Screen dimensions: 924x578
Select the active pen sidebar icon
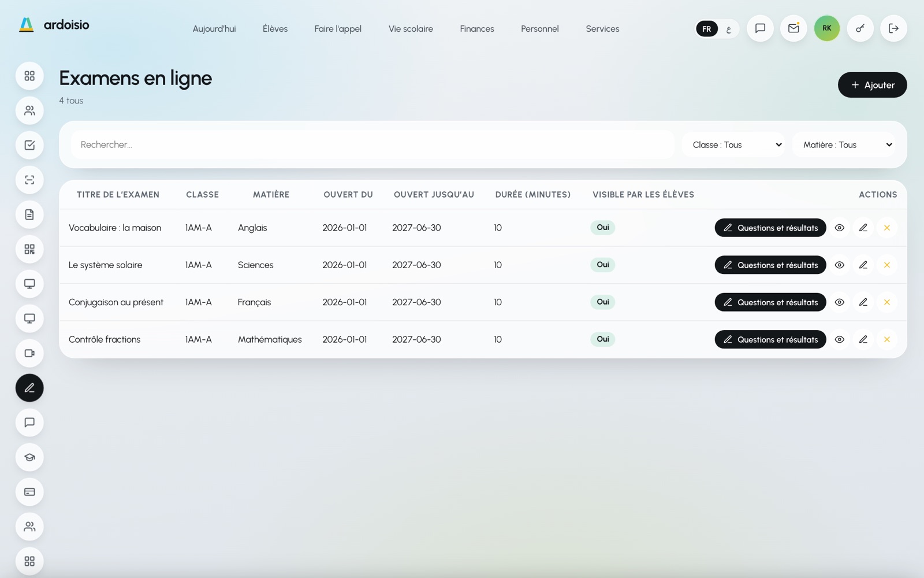click(x=29, y=388)
